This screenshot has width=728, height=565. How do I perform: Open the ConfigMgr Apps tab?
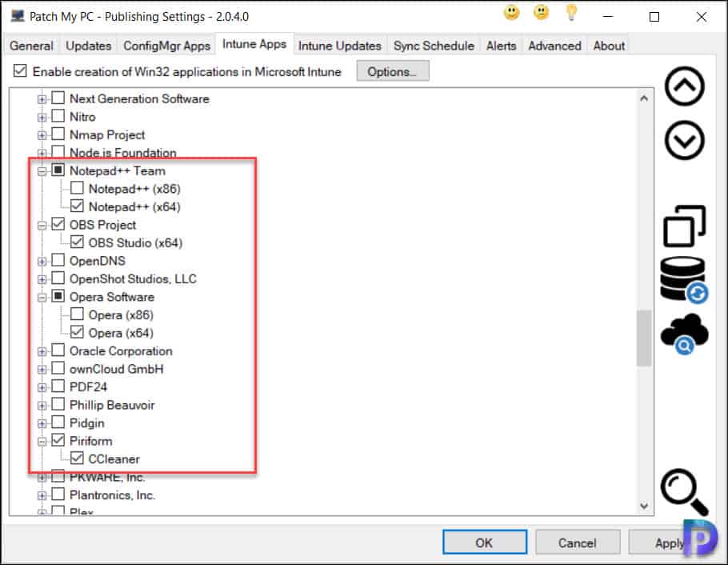click(166, 46)
